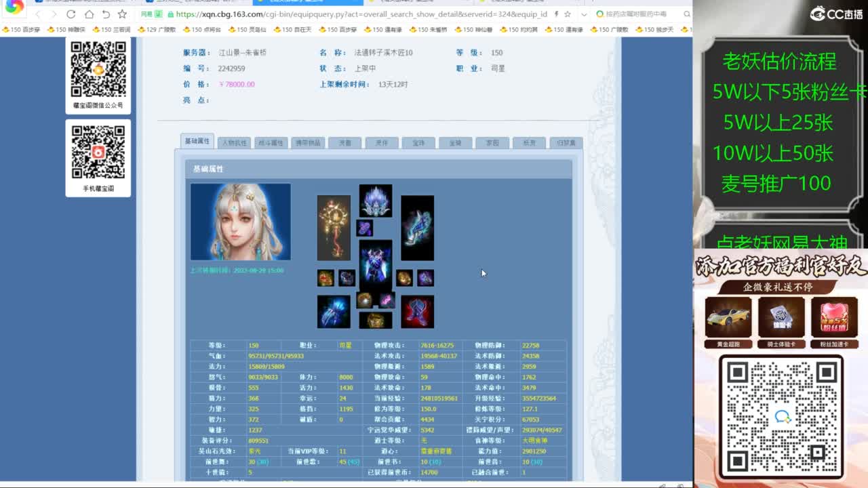Image resolution: width=868 pixels, height=488 pixels.
Task: Click the glowing orb icon under the armor
Action: (365, 300)
